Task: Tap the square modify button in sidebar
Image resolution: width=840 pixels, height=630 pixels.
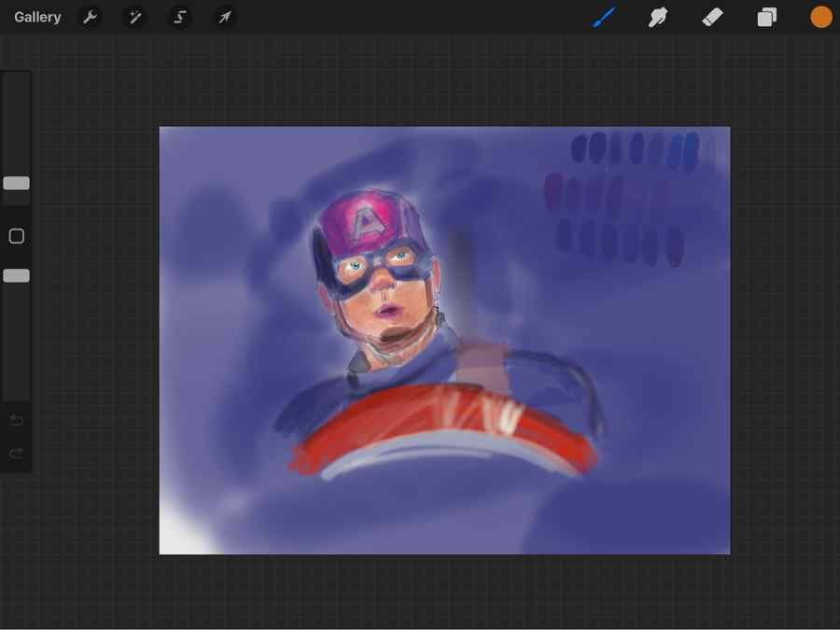Action: pyautogui.click(x=17, y=236)
